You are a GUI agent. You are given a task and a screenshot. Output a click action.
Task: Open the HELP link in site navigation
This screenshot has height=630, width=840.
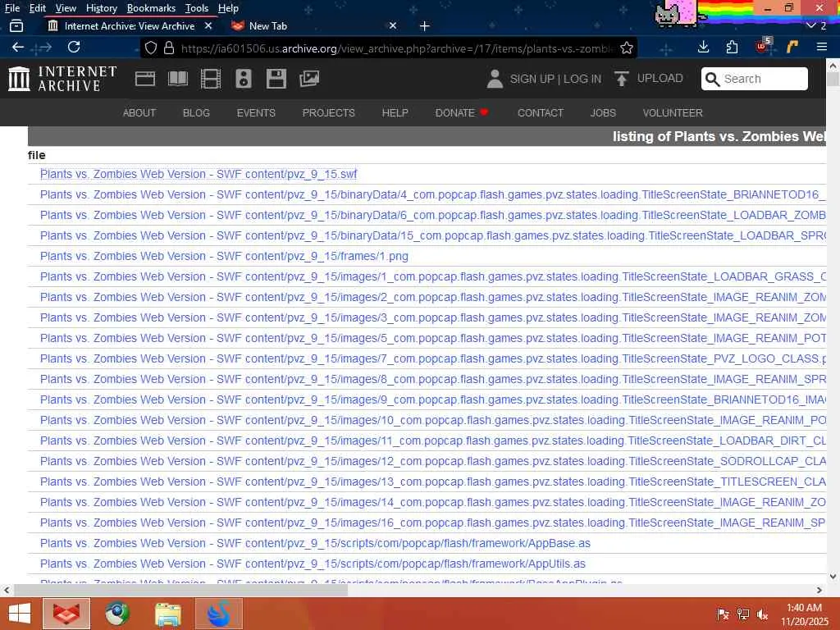tap(395, 113)
